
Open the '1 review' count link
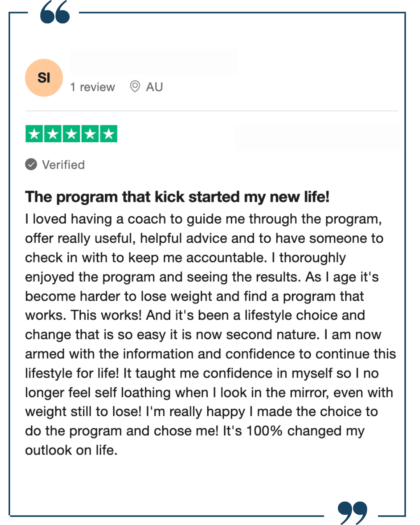pos(93,87)
